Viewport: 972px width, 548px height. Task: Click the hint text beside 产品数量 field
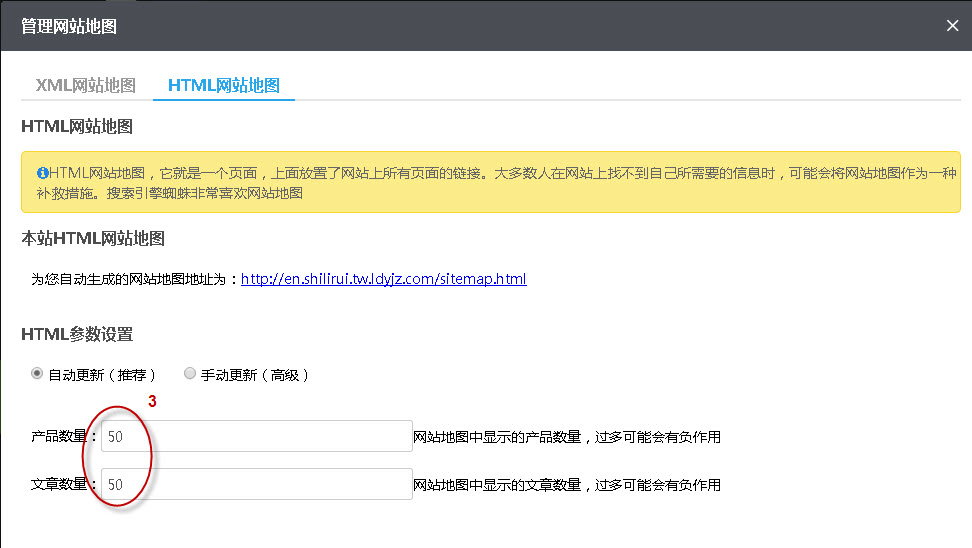567,437
